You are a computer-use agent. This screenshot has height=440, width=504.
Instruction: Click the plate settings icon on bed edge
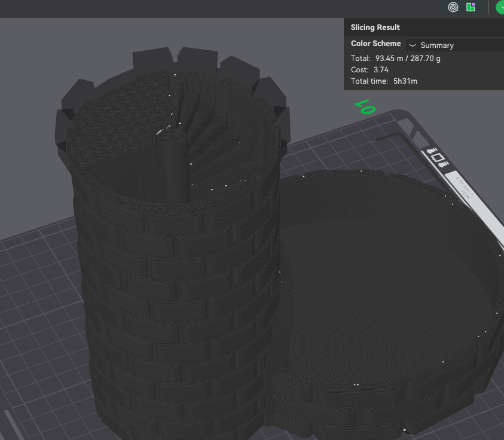click(x=438, y=157)
